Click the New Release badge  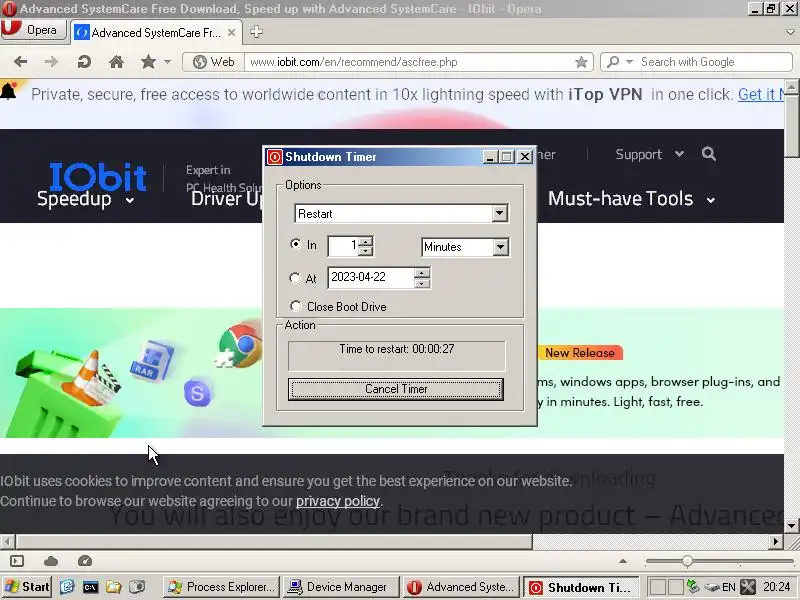click(580, 353)
